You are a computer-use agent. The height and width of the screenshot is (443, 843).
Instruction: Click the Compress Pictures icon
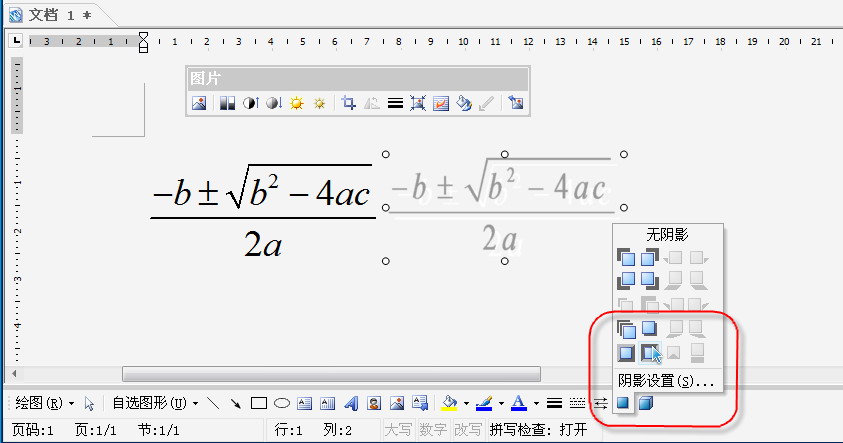coord(418,103)
